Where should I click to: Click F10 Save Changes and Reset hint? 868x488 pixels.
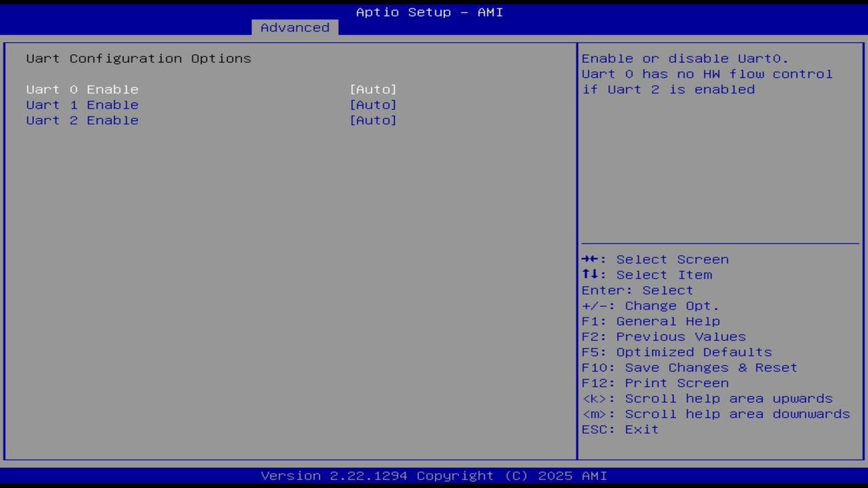tap(689, 367)
